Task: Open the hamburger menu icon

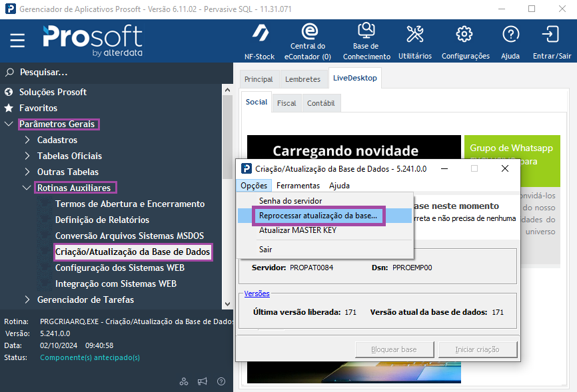Action: (17, 40)
